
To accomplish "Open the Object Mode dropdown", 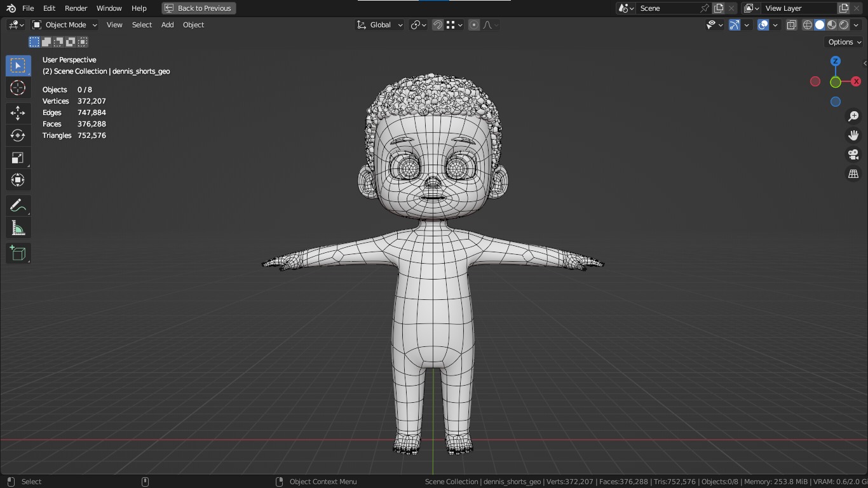I will [x=64, y=25].
